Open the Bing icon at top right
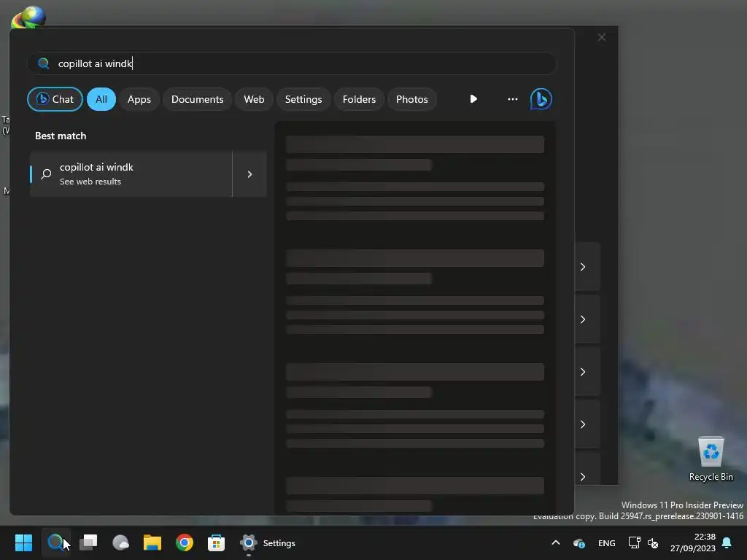The image size is (747, 560). point(541,99)
